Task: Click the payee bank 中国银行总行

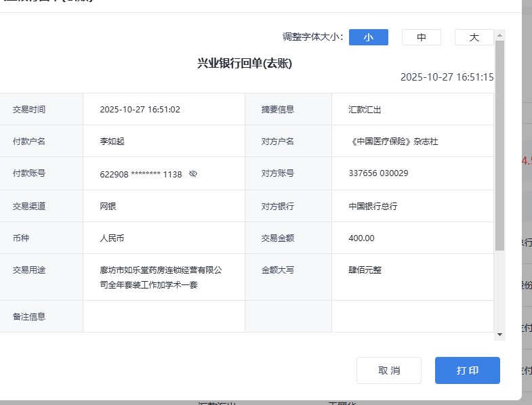Action: (x=373, y=206)
